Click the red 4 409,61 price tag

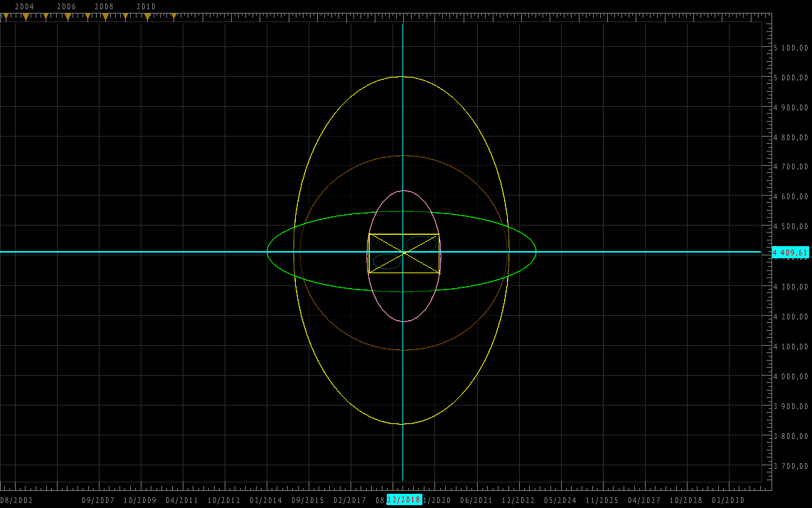pyautogui.click(x=790, y=253)
